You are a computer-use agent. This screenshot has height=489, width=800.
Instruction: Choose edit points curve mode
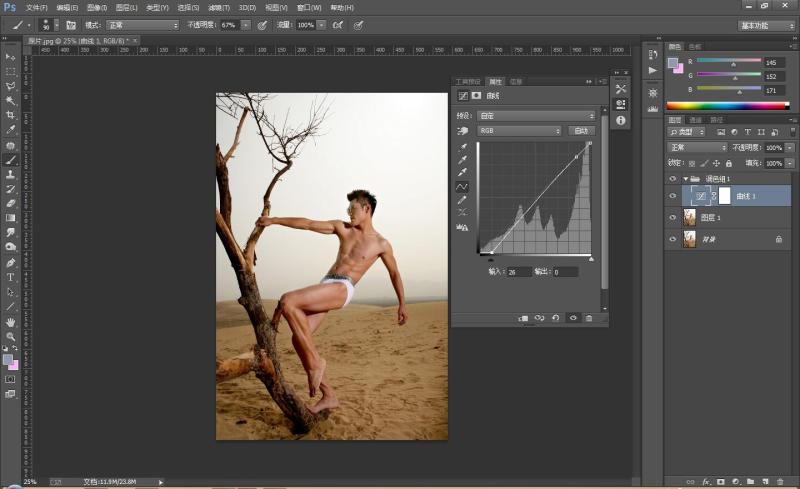462,186
